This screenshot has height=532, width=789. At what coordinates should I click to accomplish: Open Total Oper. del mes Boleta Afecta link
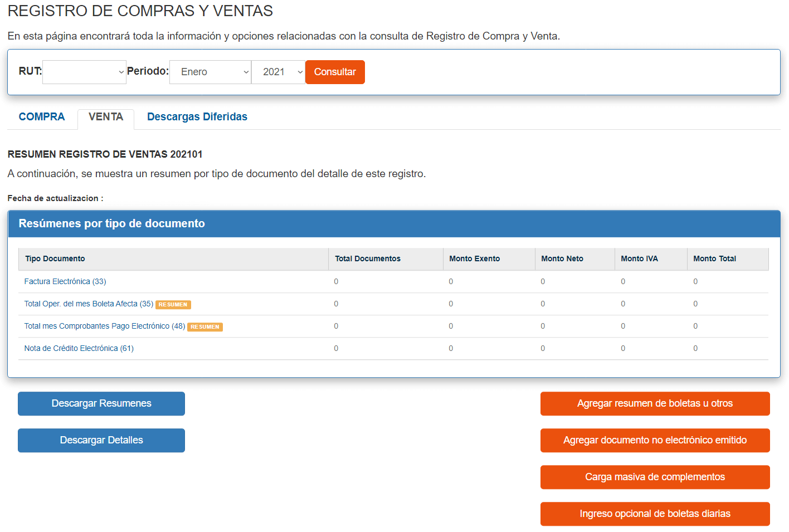(86, 304)
